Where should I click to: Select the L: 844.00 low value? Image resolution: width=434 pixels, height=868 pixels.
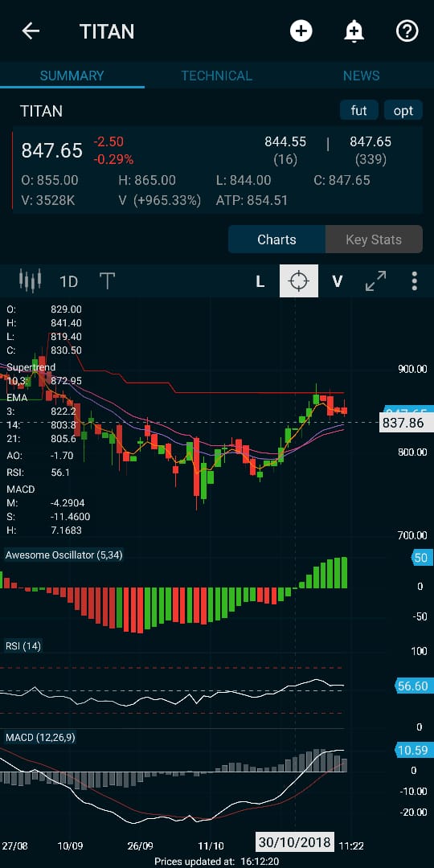tap(244, 181)
